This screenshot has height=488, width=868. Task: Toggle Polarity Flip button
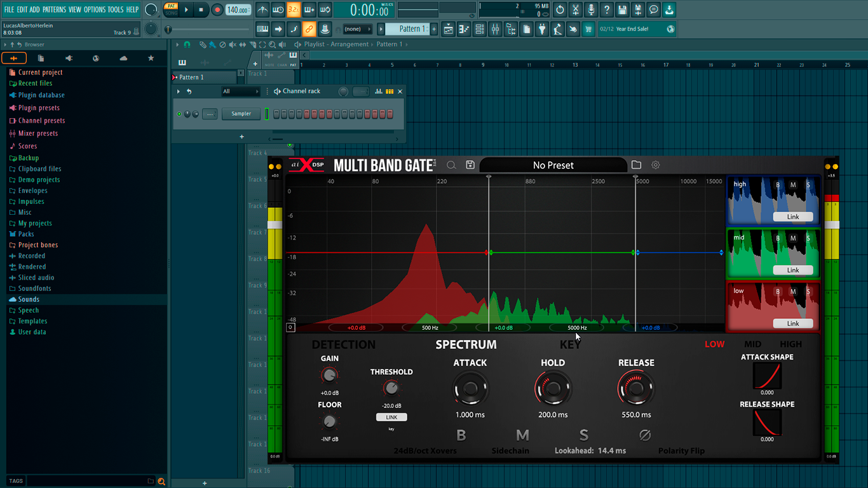tap(644, 435)
